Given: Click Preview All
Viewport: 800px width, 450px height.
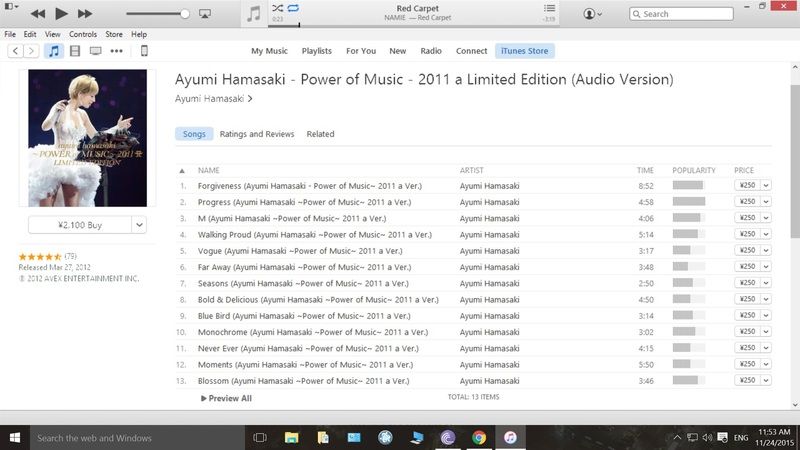Looking at the screenshot, I should 226,398.
